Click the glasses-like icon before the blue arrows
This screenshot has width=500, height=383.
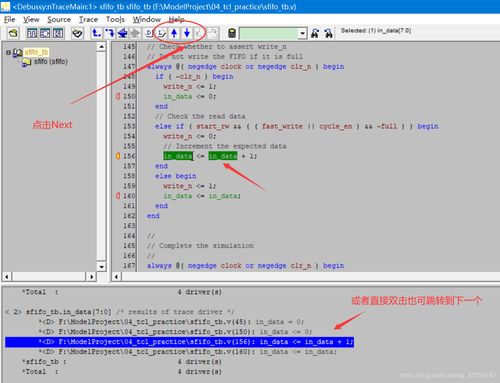pyautogui.click(x=77, y=33)
